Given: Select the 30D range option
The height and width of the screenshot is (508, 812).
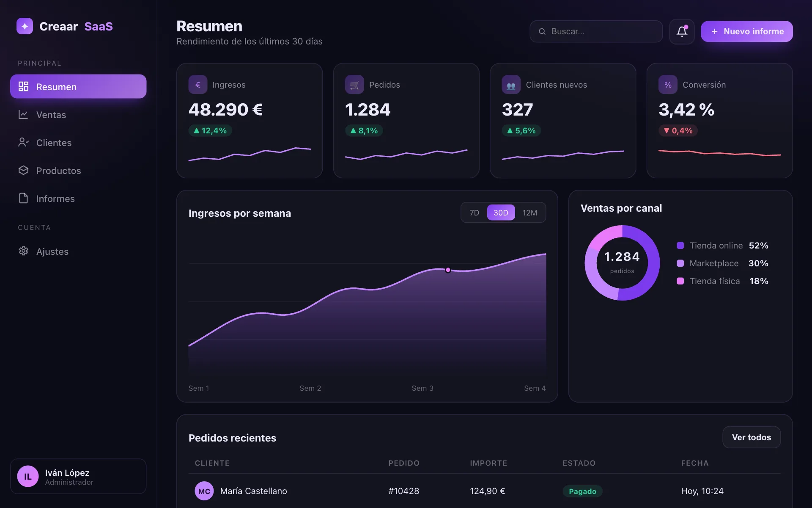Looking at the screenshot, I should (x=501, y=213).
